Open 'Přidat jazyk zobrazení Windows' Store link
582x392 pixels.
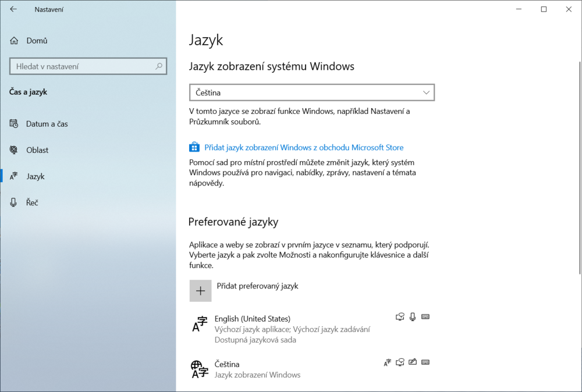click(x=304, y=148)
